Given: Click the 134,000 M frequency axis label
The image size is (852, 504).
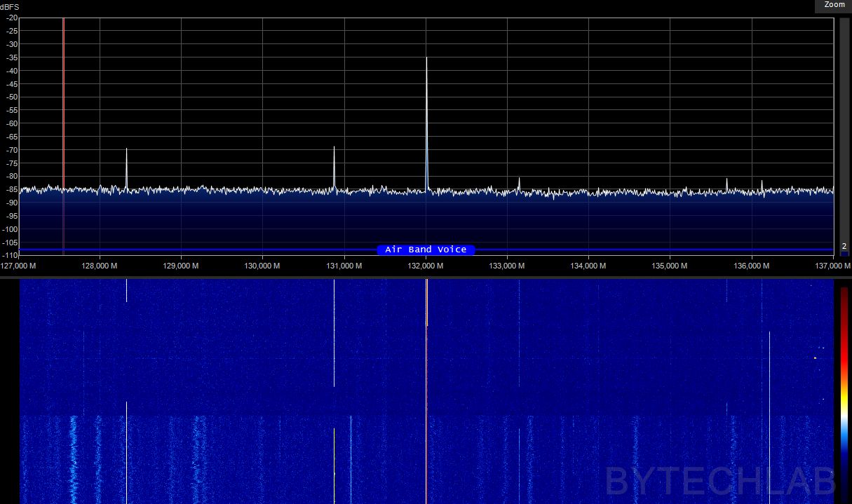Looking at the screenshot, I should pyautogui.click(x=588, y=266).
